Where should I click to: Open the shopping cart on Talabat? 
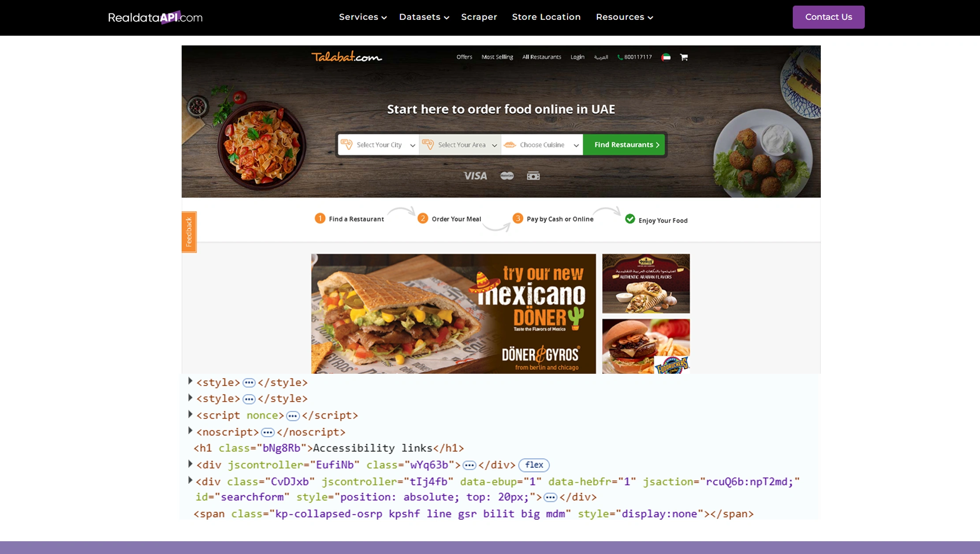(x=683, y=57)
